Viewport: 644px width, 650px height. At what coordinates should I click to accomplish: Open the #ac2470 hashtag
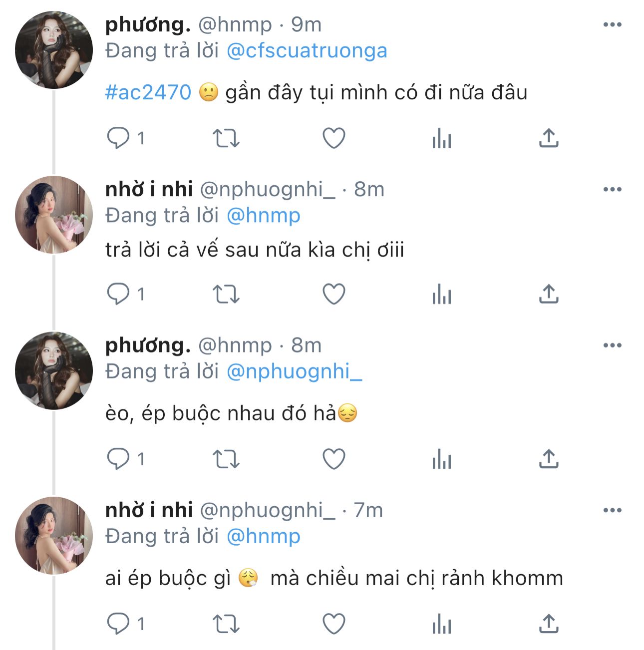click(148, 92)
